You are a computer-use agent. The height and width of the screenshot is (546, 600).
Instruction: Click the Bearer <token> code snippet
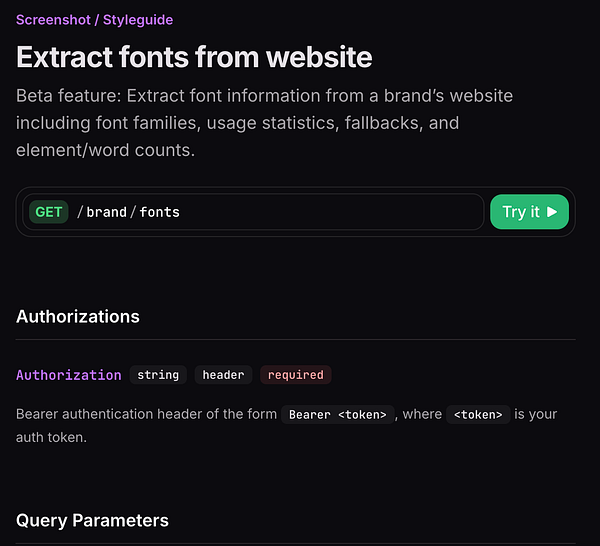click(x=338, y=414)
